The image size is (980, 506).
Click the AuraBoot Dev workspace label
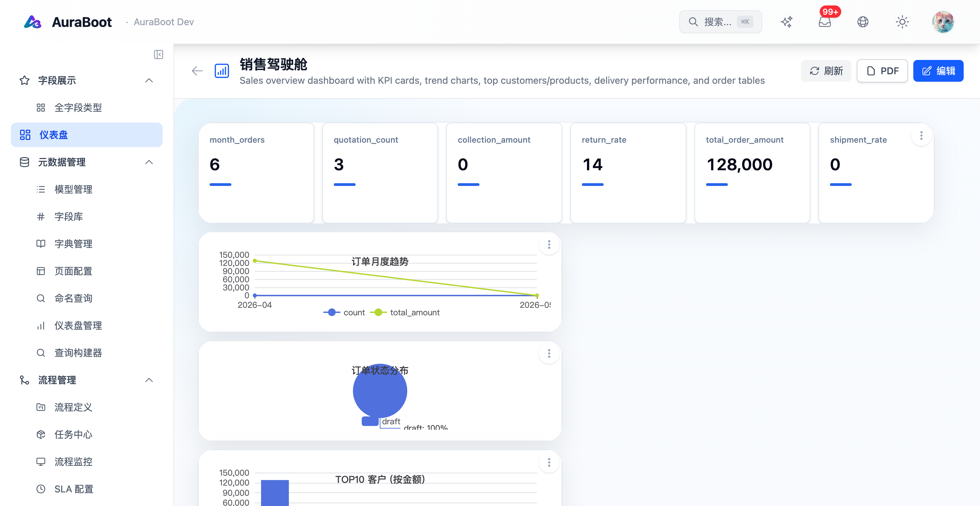[x=164, y=22]
